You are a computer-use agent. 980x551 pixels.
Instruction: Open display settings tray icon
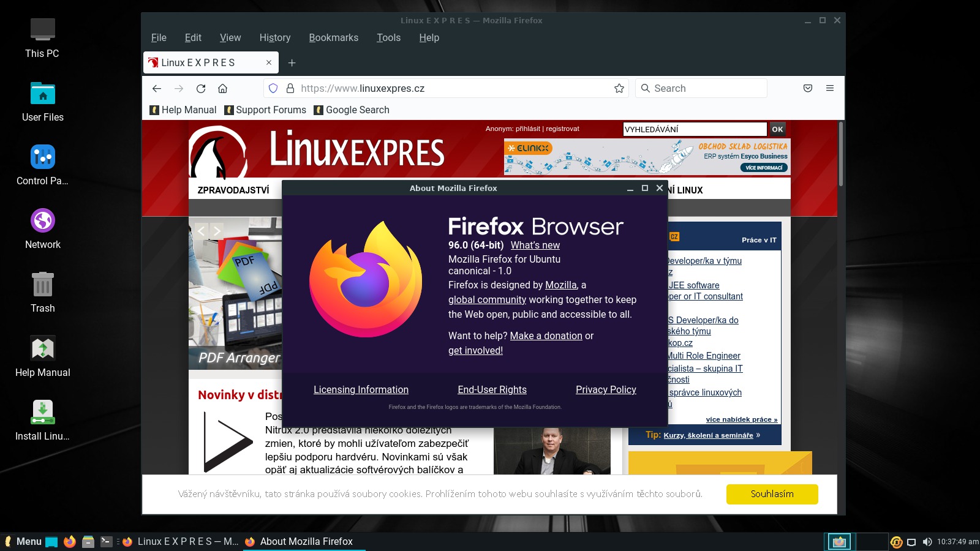coord(911,542)
